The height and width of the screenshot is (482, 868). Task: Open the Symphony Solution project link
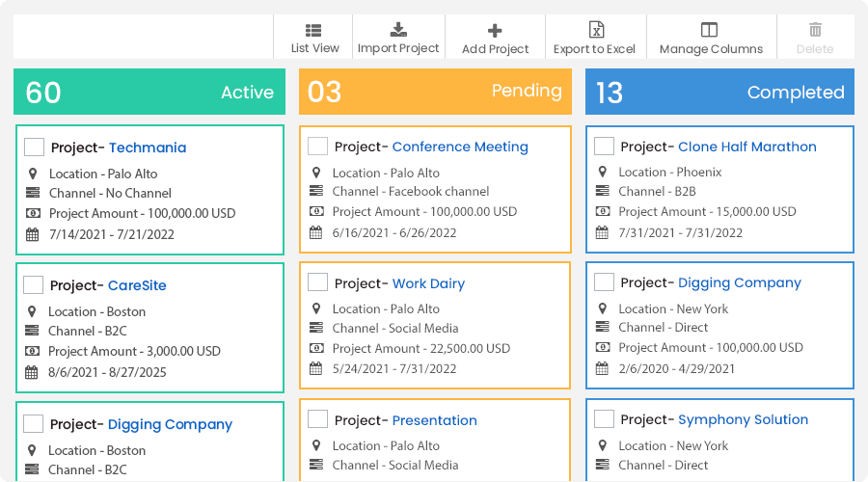(x=743, y=419)
